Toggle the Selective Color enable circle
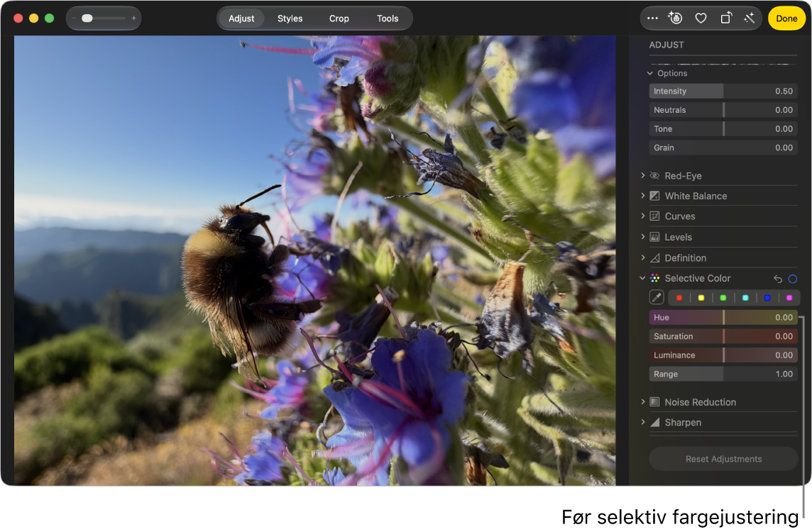 (793, 279)
